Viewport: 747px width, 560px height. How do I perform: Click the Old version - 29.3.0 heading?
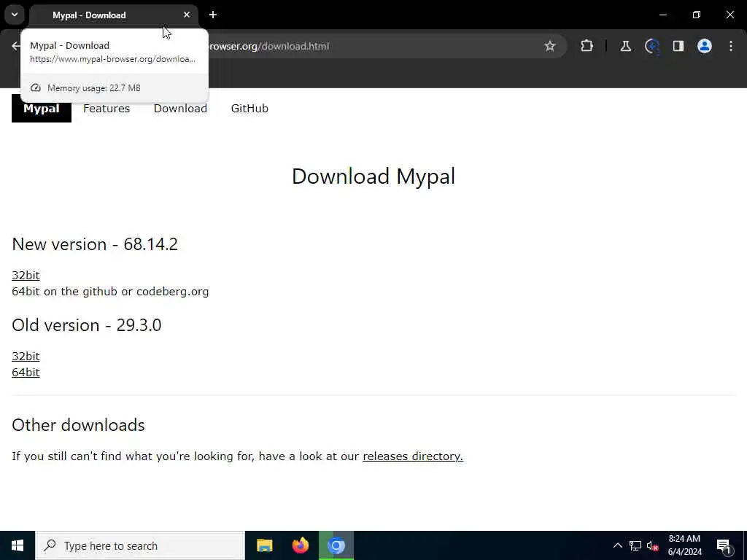click(x=87, y=325)
